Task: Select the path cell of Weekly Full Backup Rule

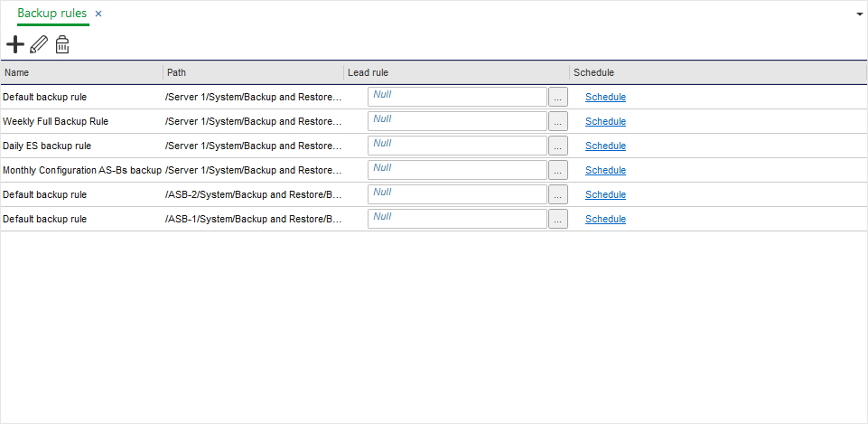Action: point(254,121)
